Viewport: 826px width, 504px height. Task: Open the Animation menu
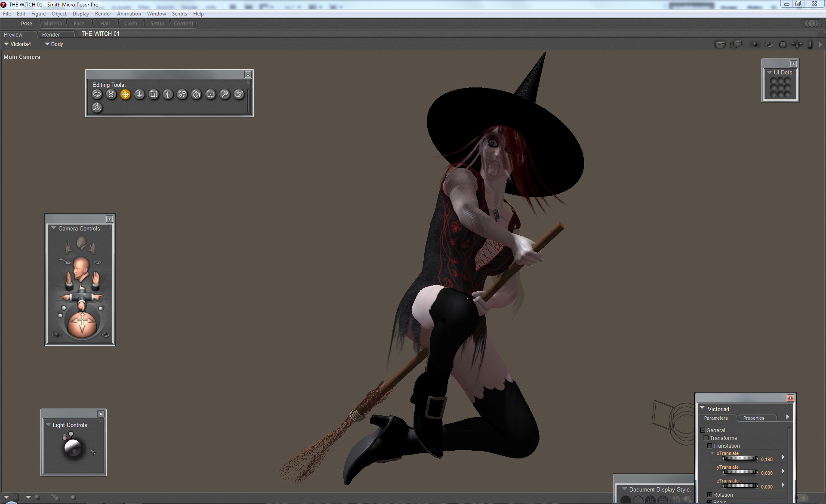coord(129,14)
